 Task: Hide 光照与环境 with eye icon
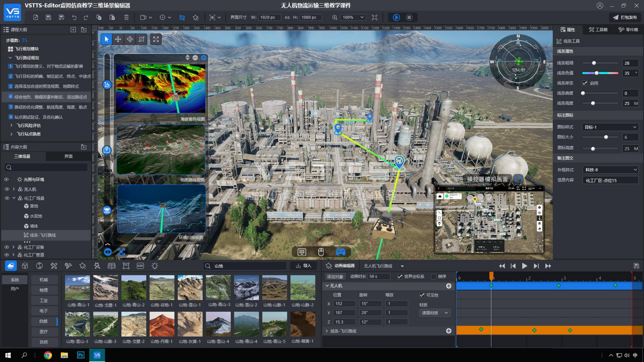[6, 179]
